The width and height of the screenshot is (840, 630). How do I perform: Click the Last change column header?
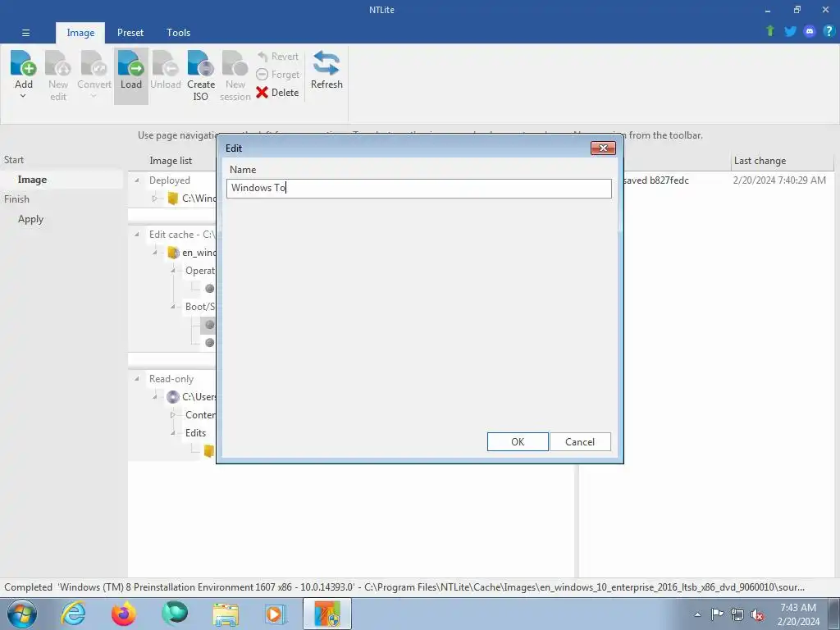(x=760, y=161)
